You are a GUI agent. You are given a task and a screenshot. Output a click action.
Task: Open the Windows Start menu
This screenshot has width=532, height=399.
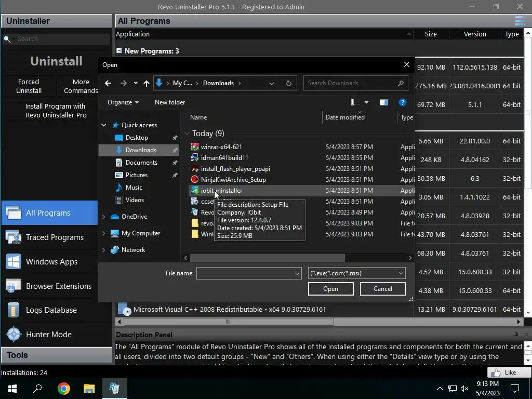[x=12, y=389]
